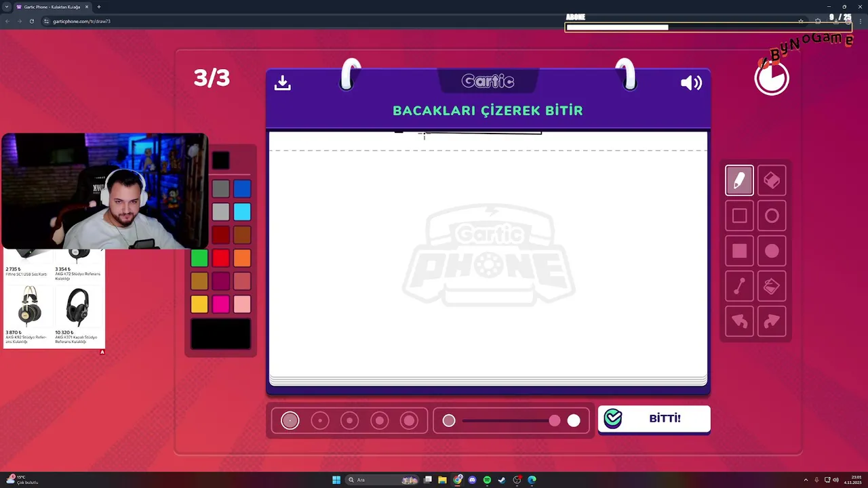Image resolution: width=868 pixels, height=488 pixels.
Task: Bookmark this page with the star icon
Action: (801, 21)
